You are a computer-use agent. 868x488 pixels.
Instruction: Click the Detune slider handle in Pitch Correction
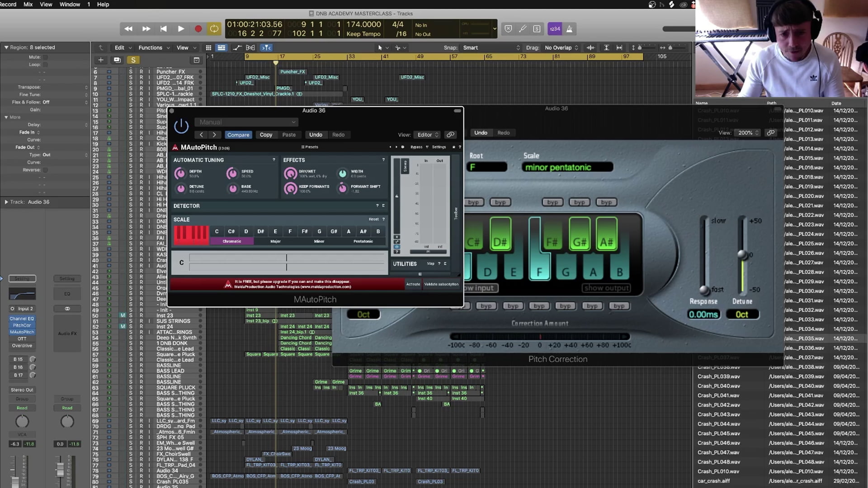(x=742, y=254)
